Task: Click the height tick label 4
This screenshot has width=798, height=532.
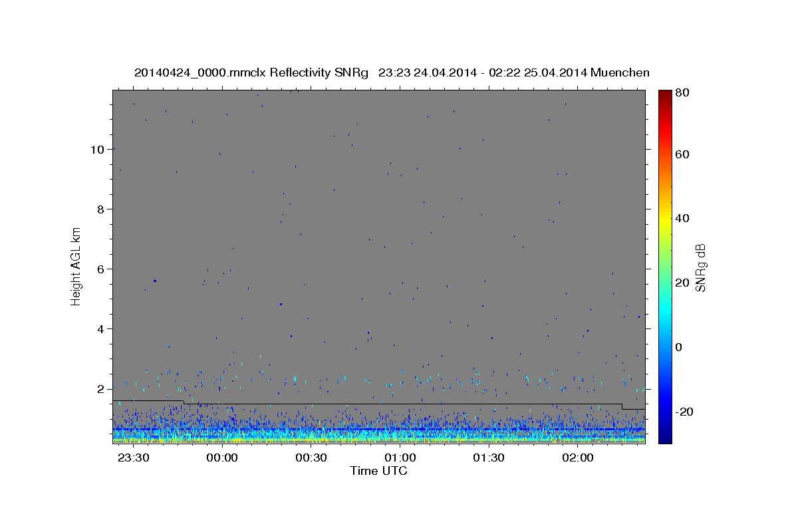Action: click(101, 329)
